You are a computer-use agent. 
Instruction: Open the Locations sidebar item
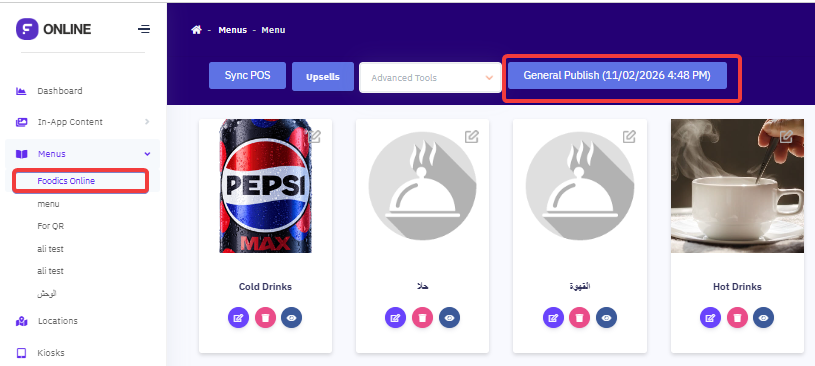[58, 321]
